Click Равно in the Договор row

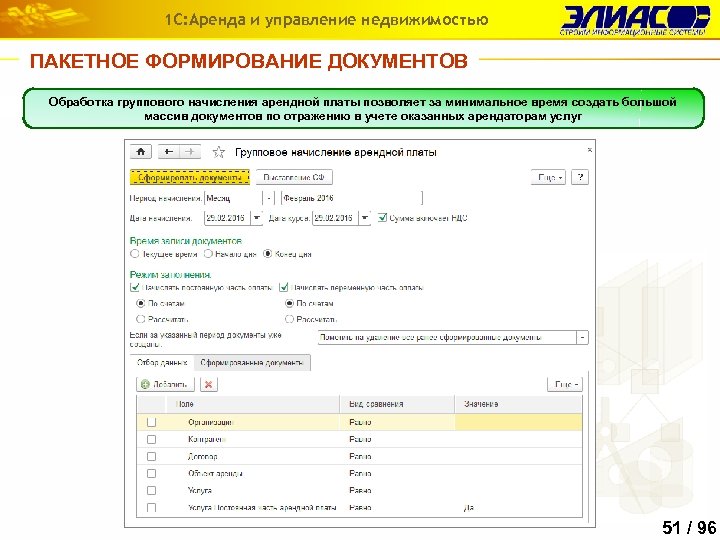click(x=360, y=457)
